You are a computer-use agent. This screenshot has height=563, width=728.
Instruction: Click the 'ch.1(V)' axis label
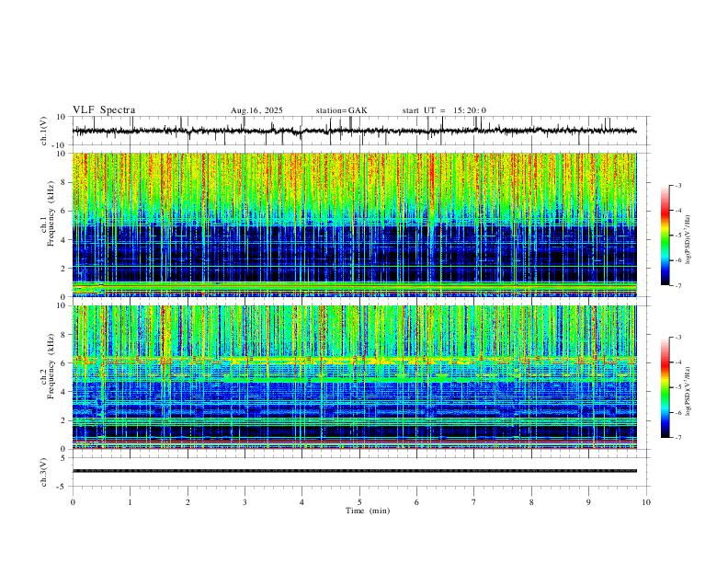44,131
